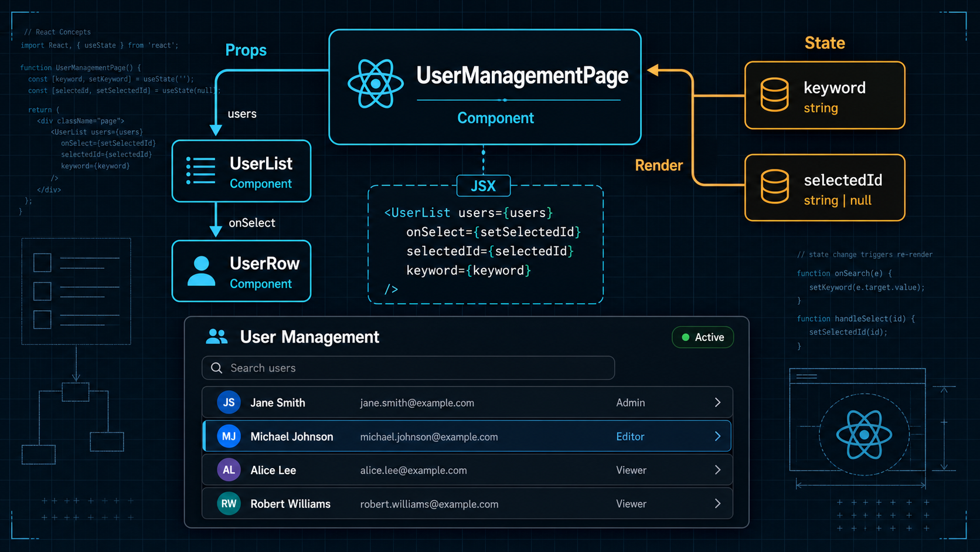The image size is (980, 552).
Task: Click the "keyword" state name
Action: point(834,88)
